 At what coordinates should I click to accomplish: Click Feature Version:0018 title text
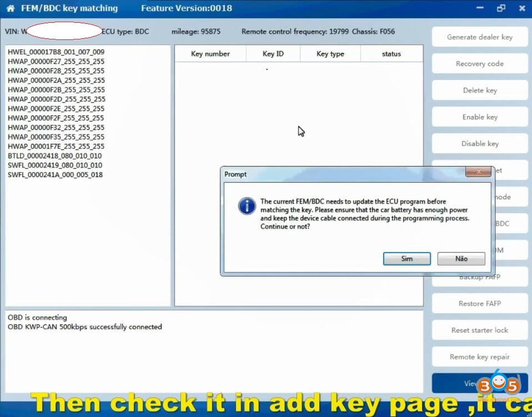187,8
